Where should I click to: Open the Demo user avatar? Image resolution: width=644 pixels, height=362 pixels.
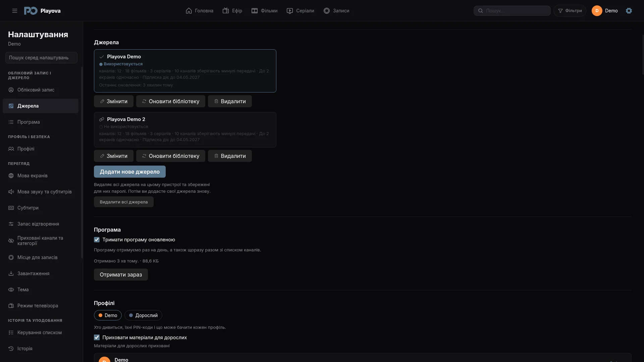tap(597, 11)
